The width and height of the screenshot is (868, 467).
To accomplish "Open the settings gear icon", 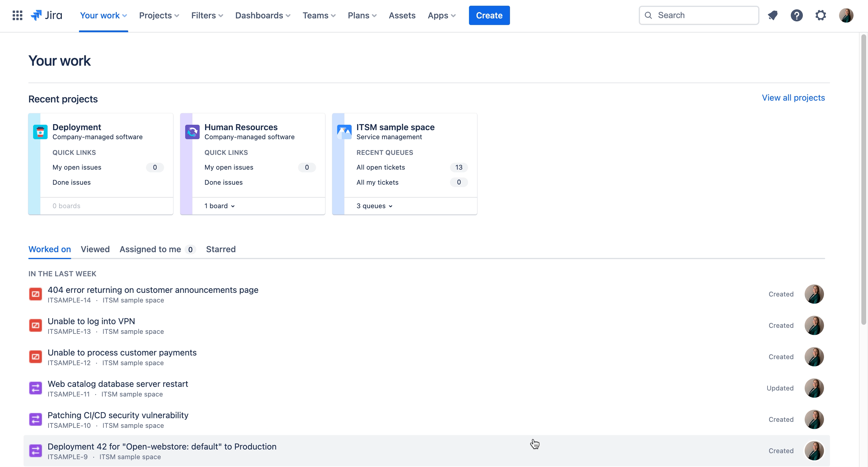I will (821, 15).
